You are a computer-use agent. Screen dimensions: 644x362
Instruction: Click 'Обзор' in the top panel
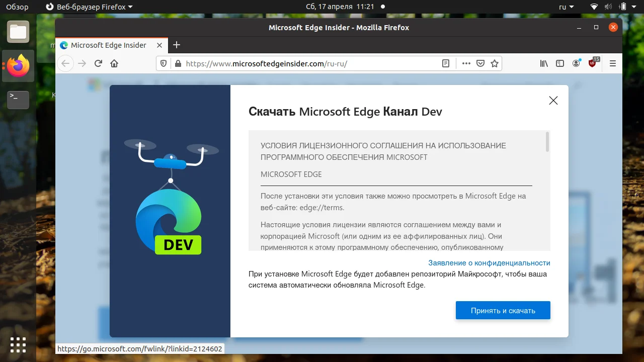tap(17, 7)
